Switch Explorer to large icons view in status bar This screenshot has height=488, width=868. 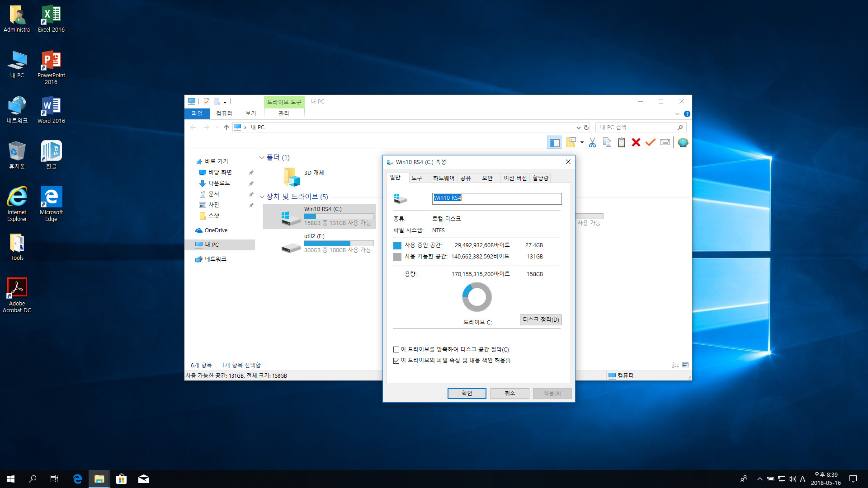(685, 365)
